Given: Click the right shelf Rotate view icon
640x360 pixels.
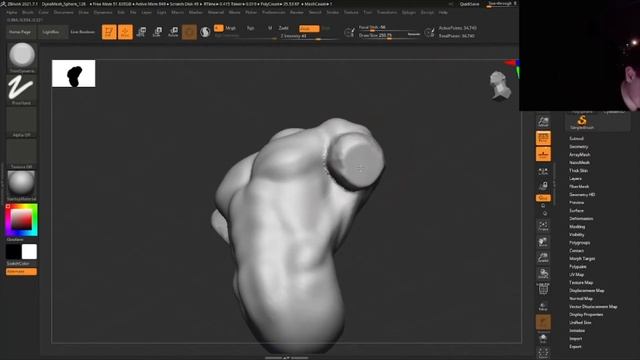Looking at the screenshot, I should point(543,273).
